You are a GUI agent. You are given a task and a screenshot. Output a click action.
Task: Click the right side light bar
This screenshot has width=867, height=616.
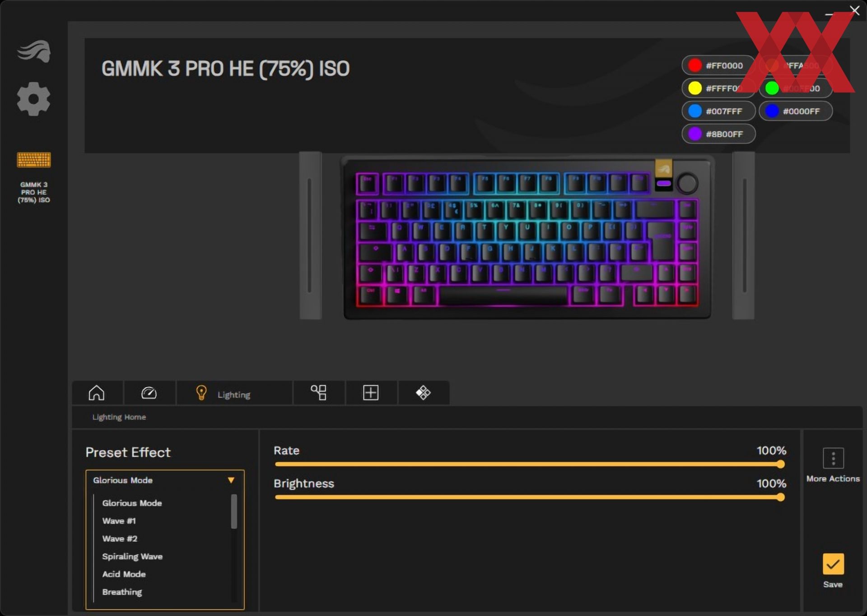pos(743,236)
